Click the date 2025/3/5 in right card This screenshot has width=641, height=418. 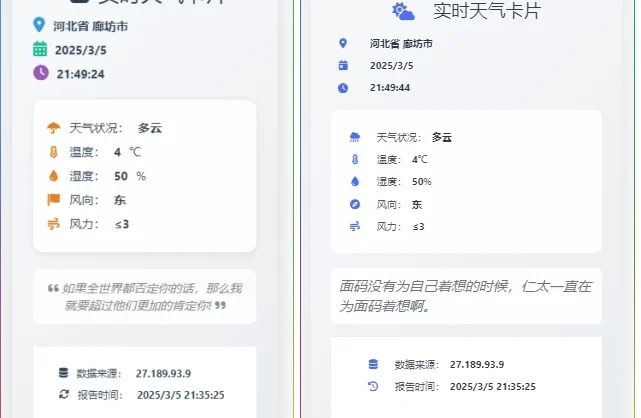click(x=392, y=65)
